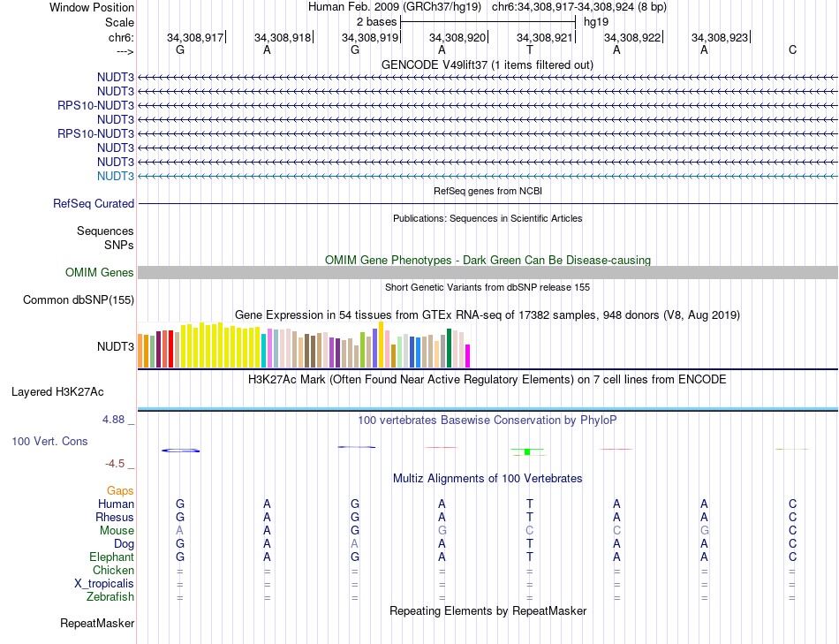Image resolution: width=839 pixels, height=644 pixels.
Task: Click the NUDT3 GTEx expression bar chart
Action: click(x=304, y=345)
